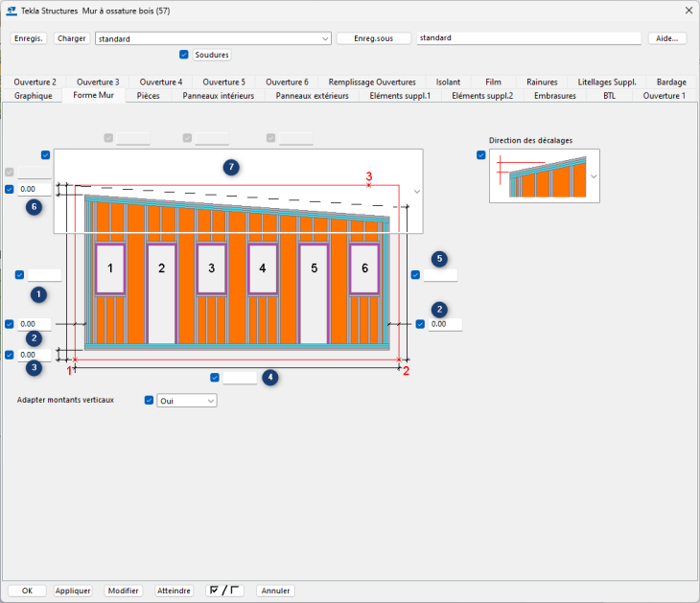This screenshot has width=700, height=603.
Task: Click the Enreg.sous name input field
Action: pyautogui.click(x=528, y=39)
